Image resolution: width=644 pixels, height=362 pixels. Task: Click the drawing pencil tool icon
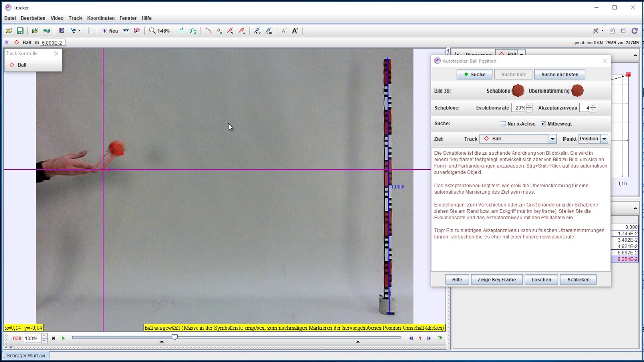tap(596, 31)
